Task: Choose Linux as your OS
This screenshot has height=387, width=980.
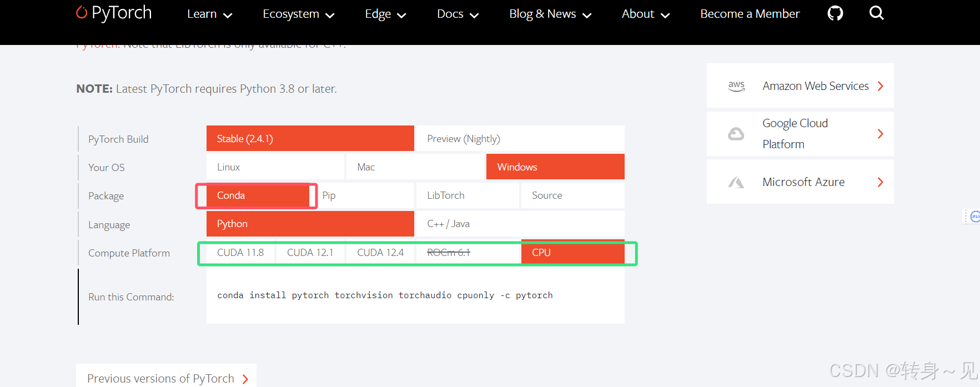Action: click(x=275, y=167)
